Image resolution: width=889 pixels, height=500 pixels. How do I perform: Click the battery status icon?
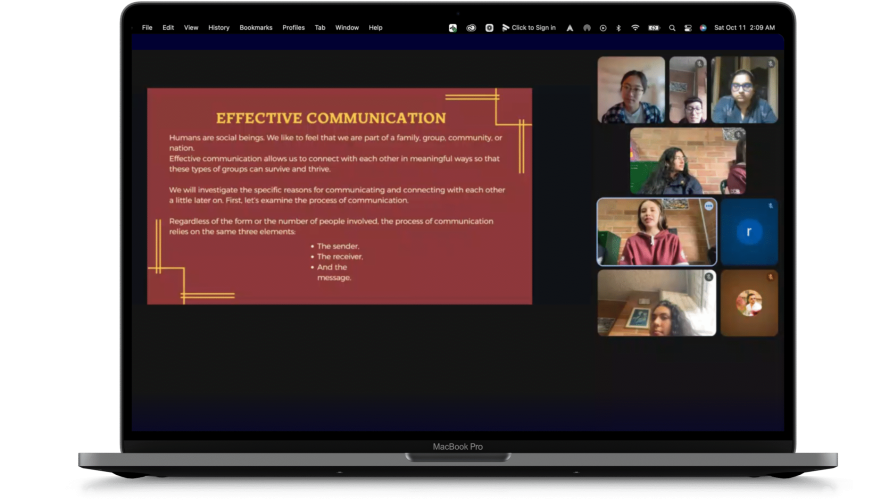point(653,28)
